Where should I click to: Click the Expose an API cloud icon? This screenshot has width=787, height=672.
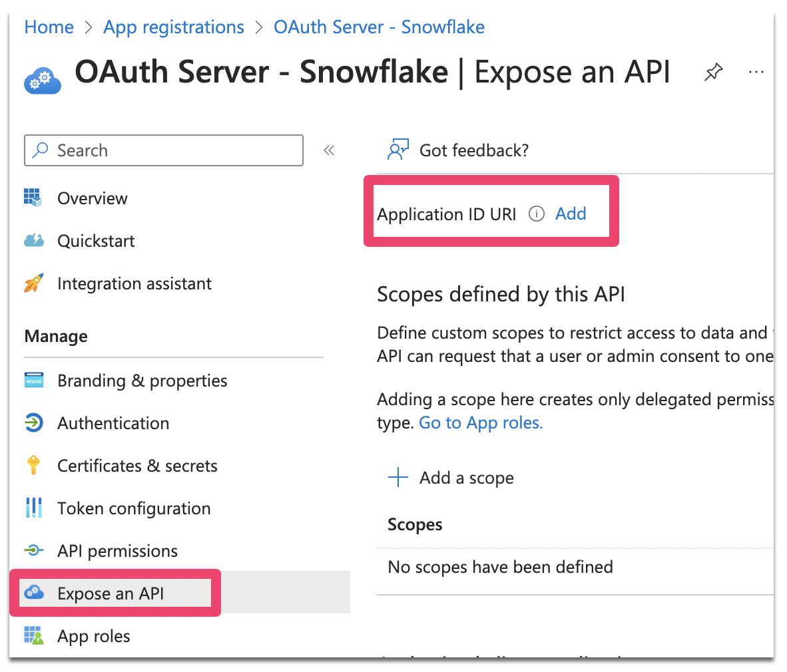pos(34,592)
